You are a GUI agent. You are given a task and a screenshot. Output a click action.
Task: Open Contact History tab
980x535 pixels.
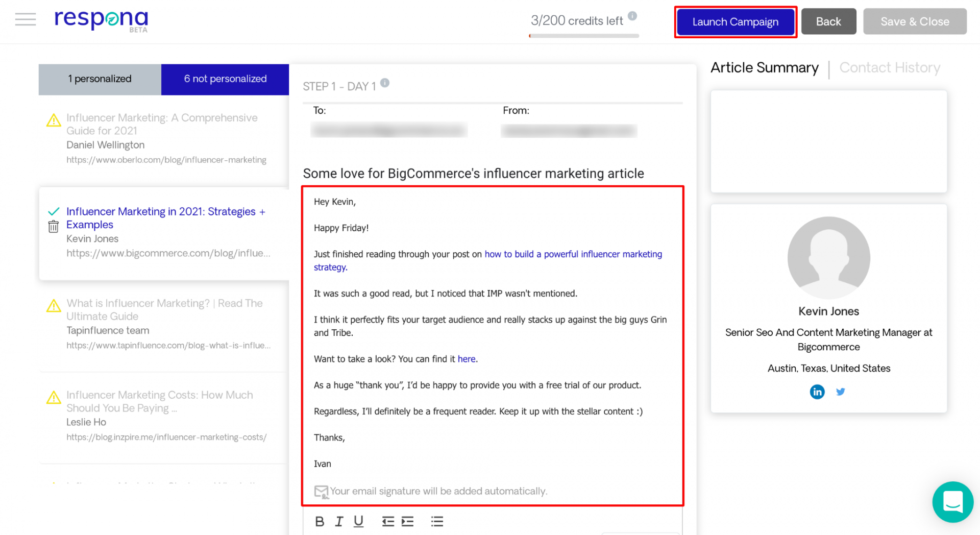click(890, 67)
